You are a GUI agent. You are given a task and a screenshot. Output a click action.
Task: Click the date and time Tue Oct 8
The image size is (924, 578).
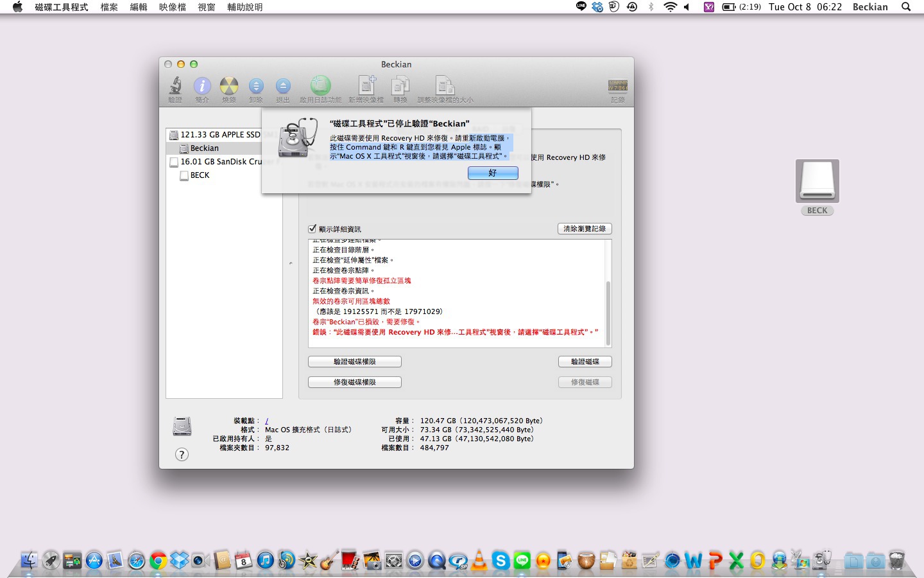805,7
